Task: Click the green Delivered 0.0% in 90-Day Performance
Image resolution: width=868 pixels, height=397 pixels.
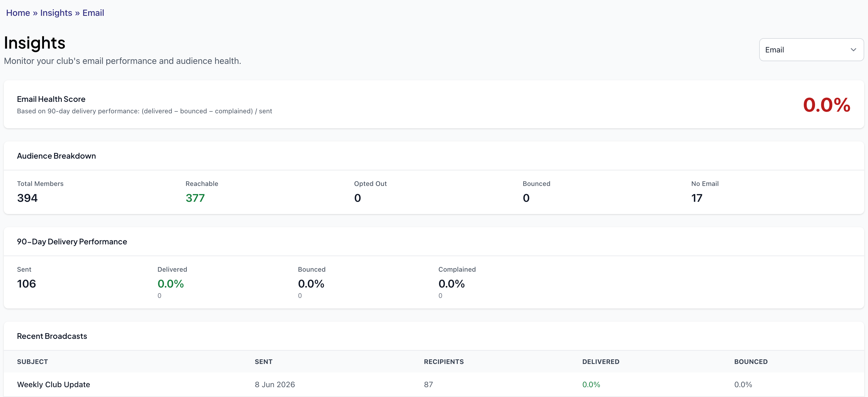Action: [x=171, y=284]
